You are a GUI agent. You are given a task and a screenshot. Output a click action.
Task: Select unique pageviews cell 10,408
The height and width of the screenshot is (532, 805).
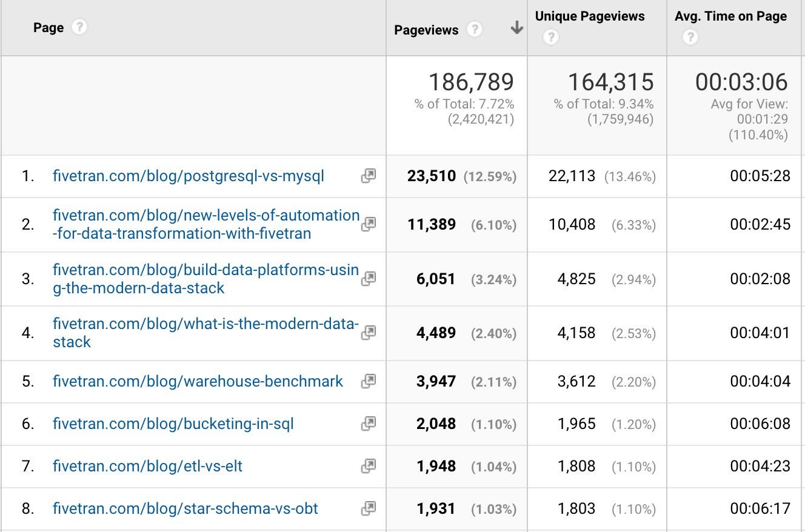point(572,224)
